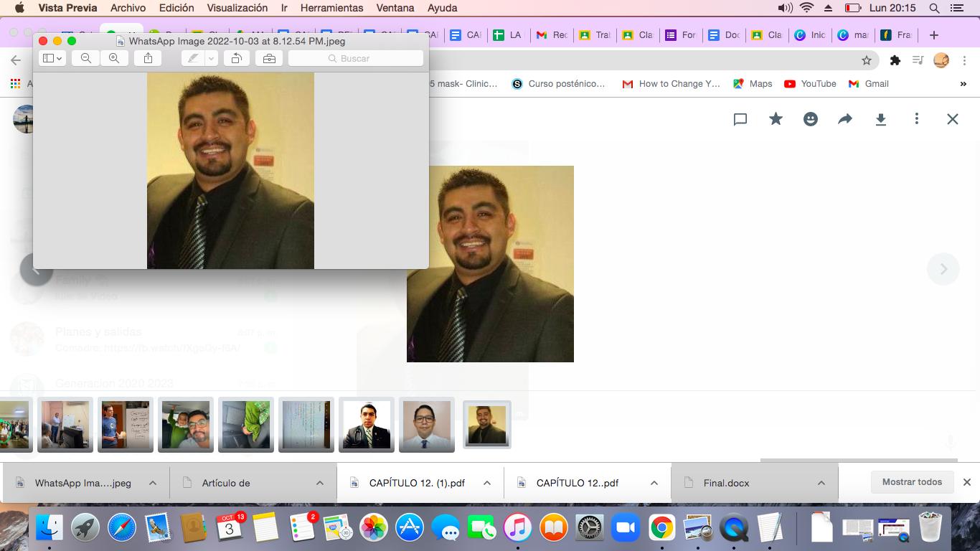Go to the previous image in viewer

pyautogui.click(x=36, y=269)
